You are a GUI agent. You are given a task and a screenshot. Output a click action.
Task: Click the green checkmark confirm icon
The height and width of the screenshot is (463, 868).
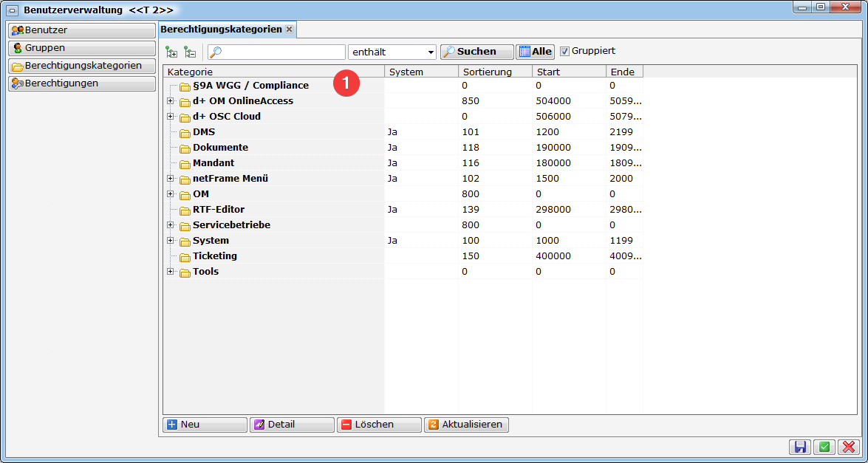[x=824, y=447]
